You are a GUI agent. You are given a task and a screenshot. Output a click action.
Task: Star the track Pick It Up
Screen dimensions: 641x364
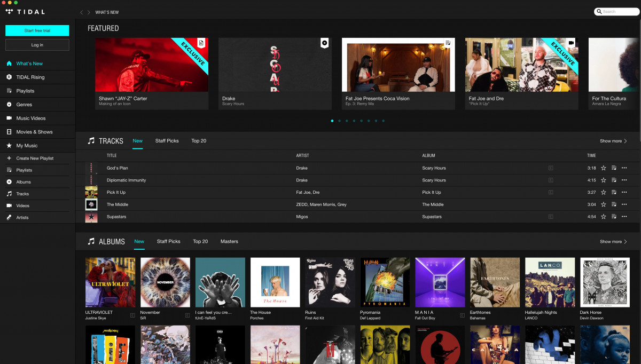pyautogui.click(x=604, y=192)
